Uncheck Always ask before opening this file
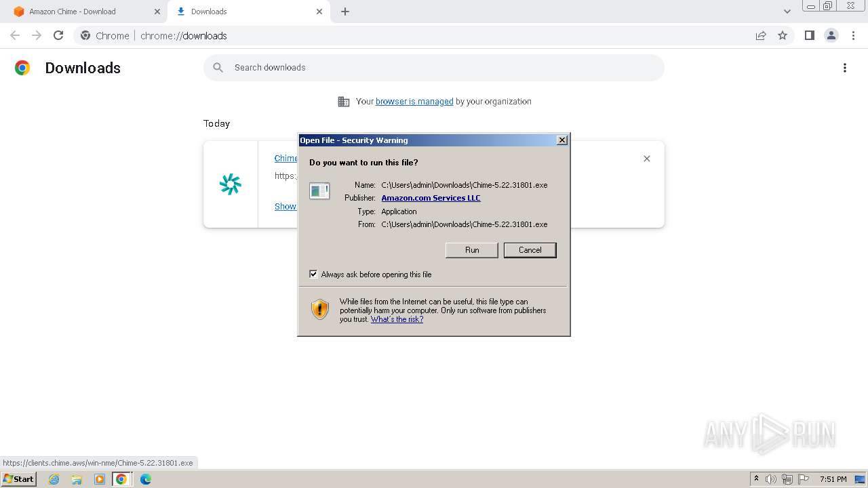The height and width of the screenshot is (488, 868). (313, 274)
